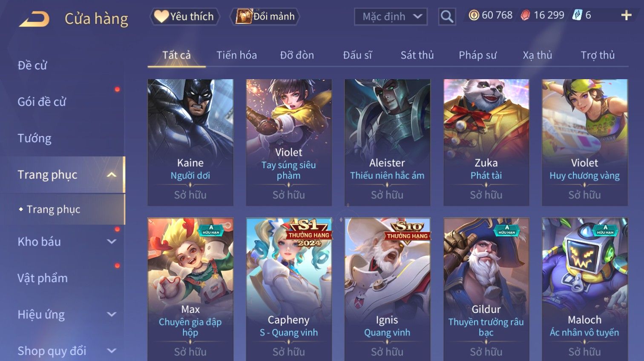
Task: Select Kaine Người dơi skin card
Action: (190, 143)
